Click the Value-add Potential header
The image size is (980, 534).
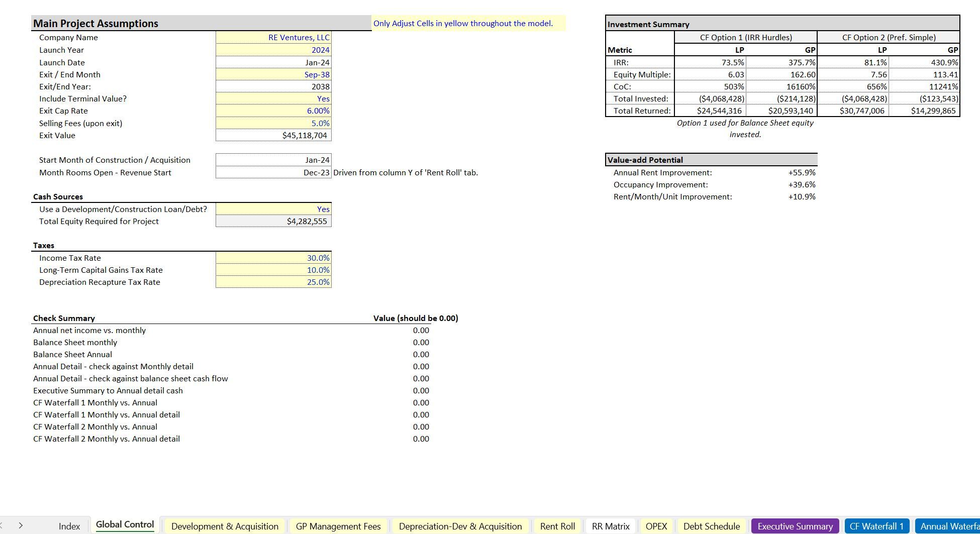711,160
